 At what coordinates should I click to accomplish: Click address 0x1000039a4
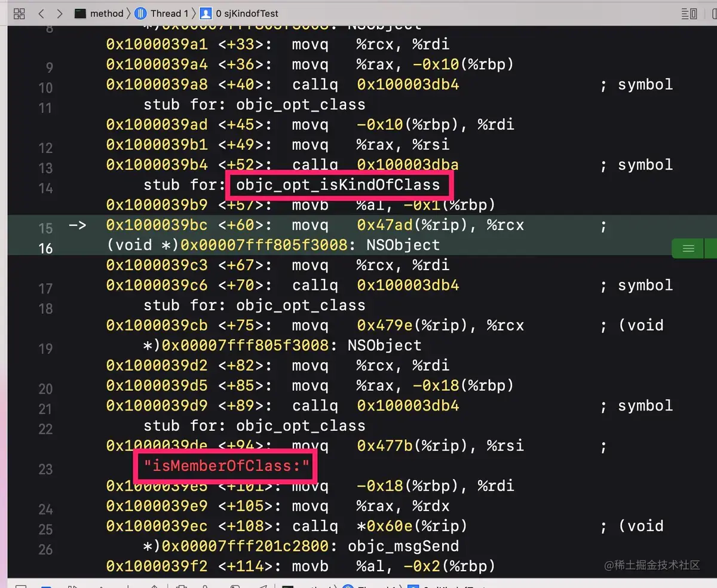(157, 64)
